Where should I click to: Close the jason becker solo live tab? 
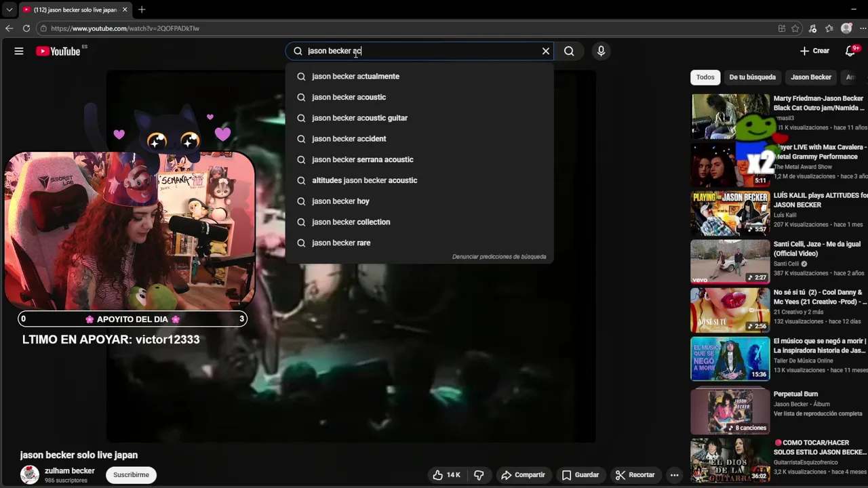[125, 9]
